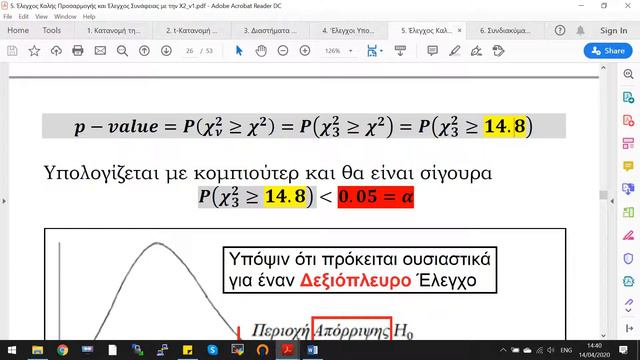The height and width of the screenshot is (360, 640).
Task: Send the file by email with the envelope icon
Action: [x=100, y=51]
